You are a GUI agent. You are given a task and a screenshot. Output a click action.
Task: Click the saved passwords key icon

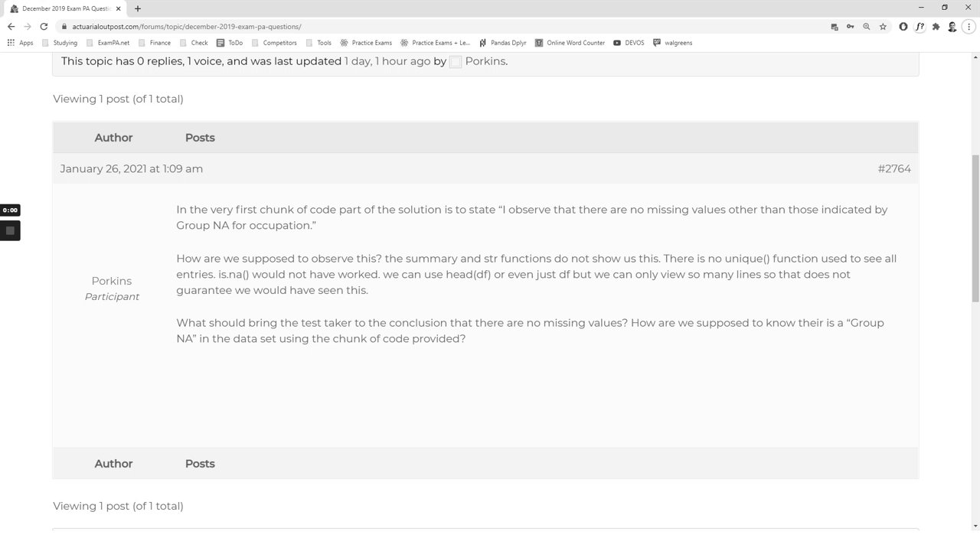[x=850, y=26]
